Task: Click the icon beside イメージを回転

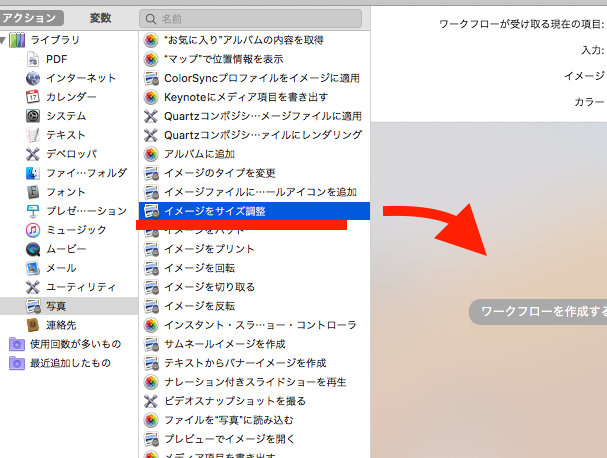Action: (x=151, y=268)
